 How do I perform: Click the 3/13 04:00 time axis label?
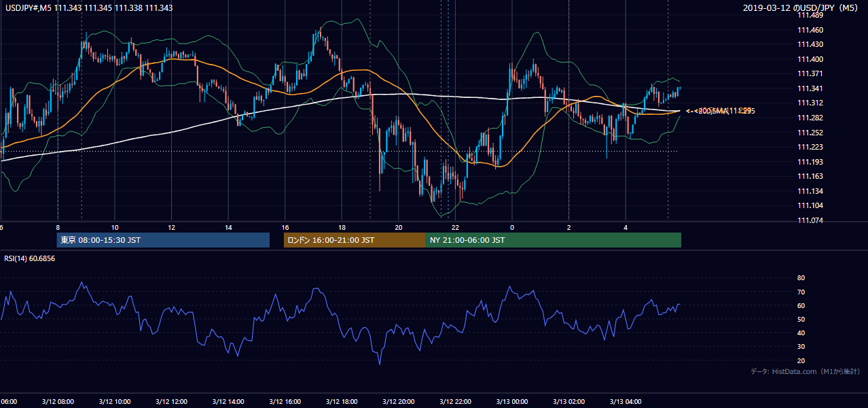(x=626, y=402)
